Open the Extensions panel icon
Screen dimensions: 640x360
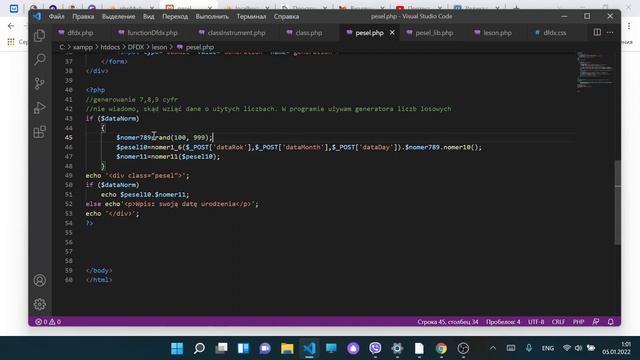(x=40, y=132)
